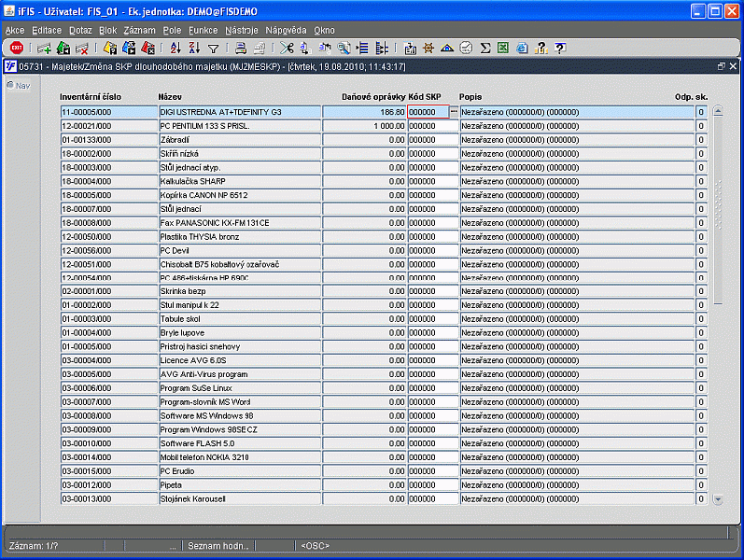Click the list indent rows icon
This screenshot has width=744, height=560.
(x=362, y=48)
